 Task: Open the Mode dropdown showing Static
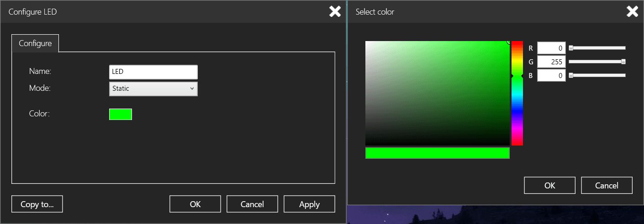153,89
